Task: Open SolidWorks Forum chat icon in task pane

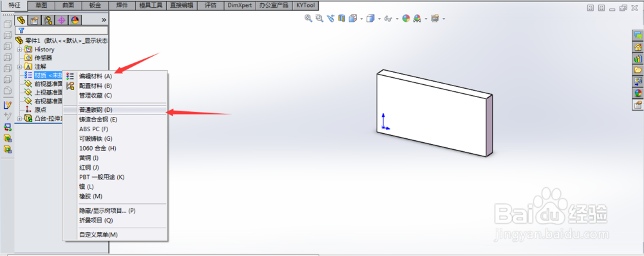Action: tap(638, 35)
